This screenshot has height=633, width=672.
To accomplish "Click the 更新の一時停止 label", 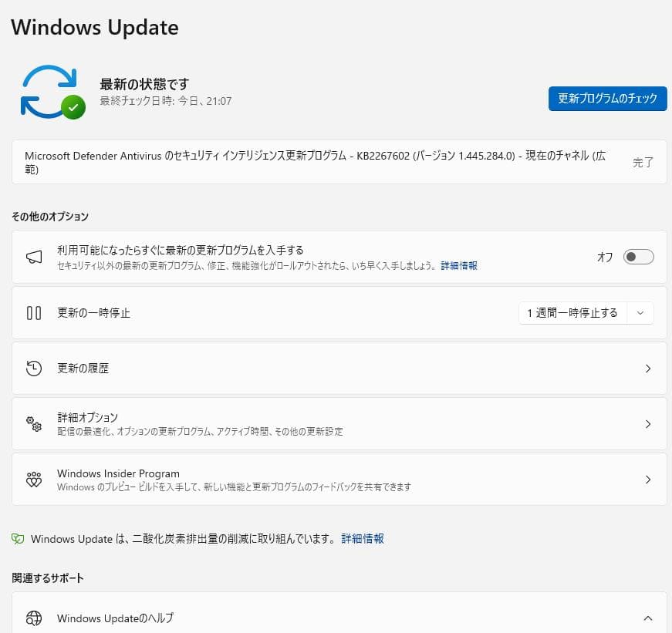I will [x=94, y=313].
